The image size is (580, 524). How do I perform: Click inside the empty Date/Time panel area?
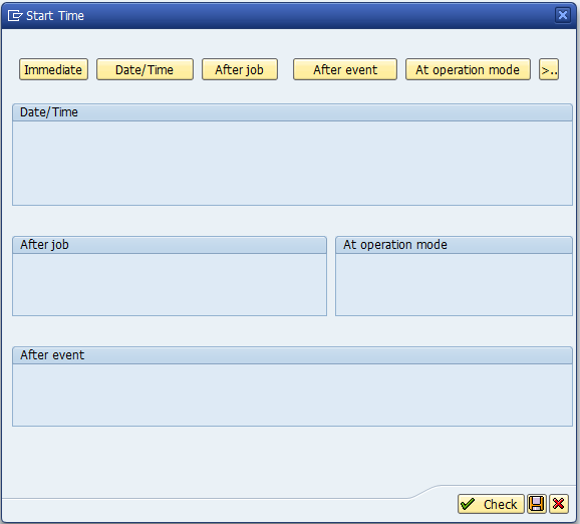pos(292,163)
